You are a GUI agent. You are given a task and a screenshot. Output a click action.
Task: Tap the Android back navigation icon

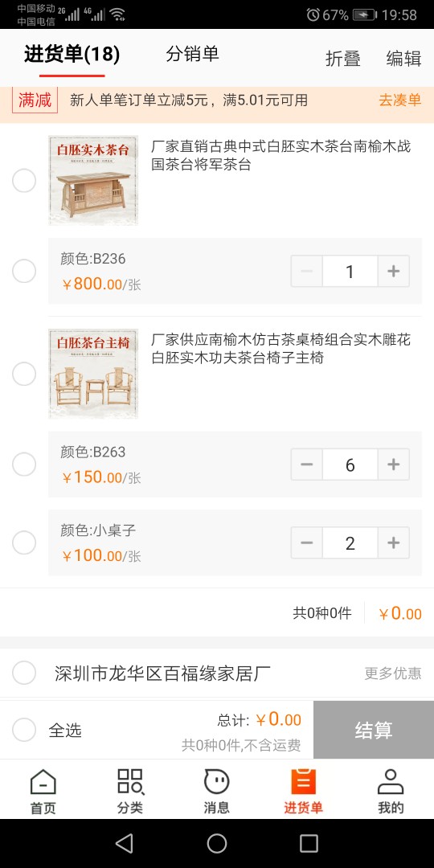click(124, 843)
